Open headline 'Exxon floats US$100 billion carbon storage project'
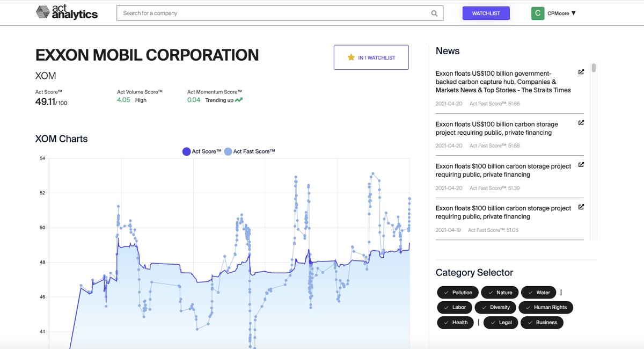 tap(497, 128)
